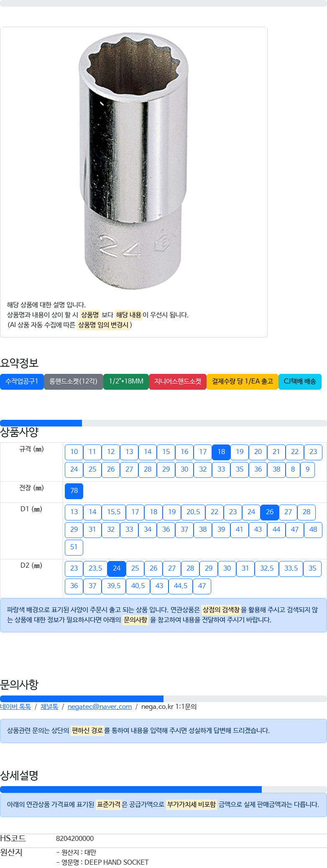Select the 24 size in 규격 row
The image size is (327, 868).
point(74,470)
